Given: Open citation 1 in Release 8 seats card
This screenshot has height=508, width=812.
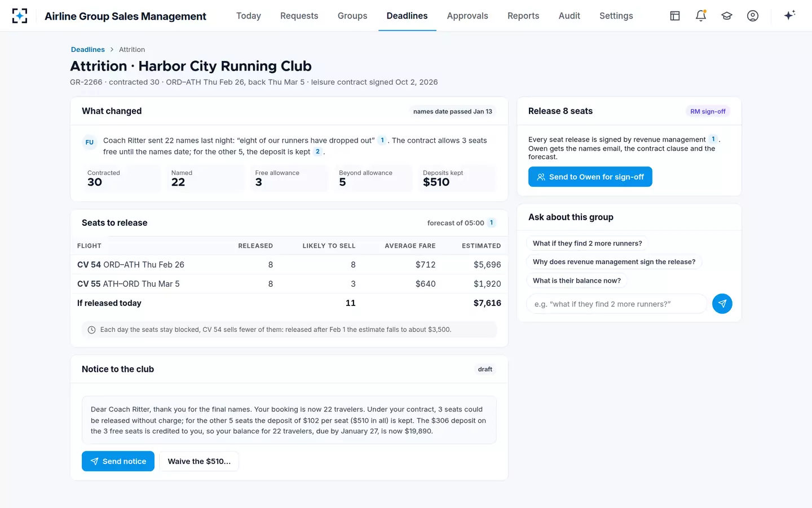Looking at the screenshot, I should pos(713,139).
